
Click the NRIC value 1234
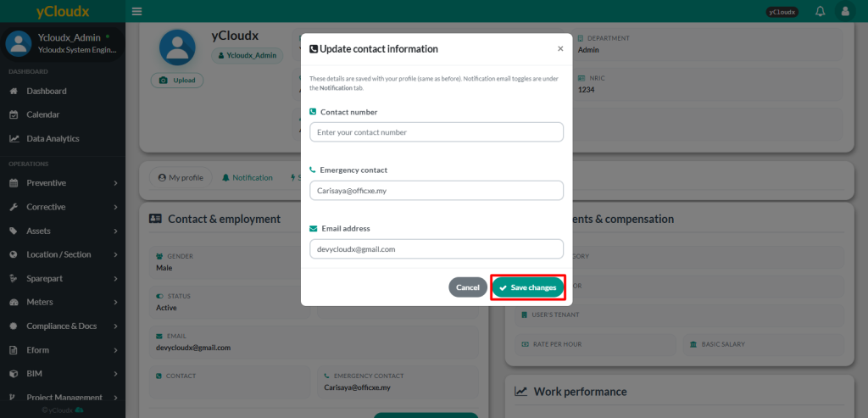tap(587, 89)
